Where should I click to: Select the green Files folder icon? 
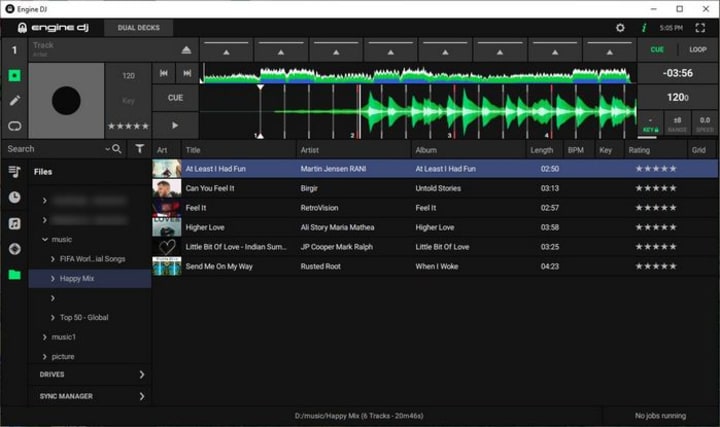pyautogui.click(x=14, y=275)
